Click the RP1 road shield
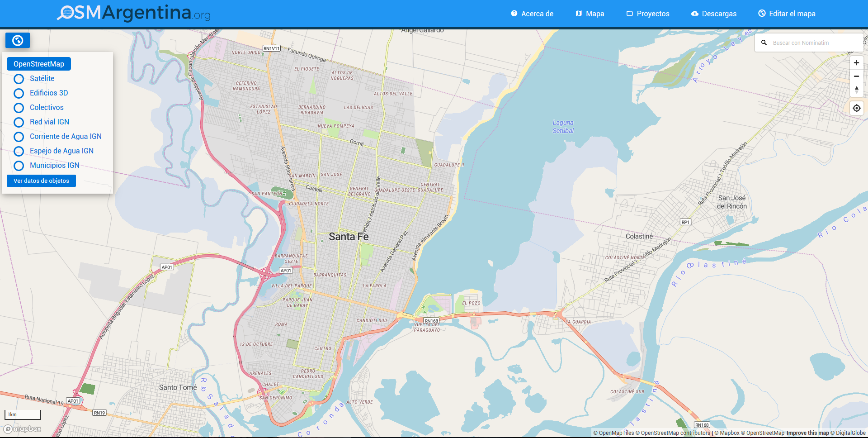868x438 pixels. [685, 222]
